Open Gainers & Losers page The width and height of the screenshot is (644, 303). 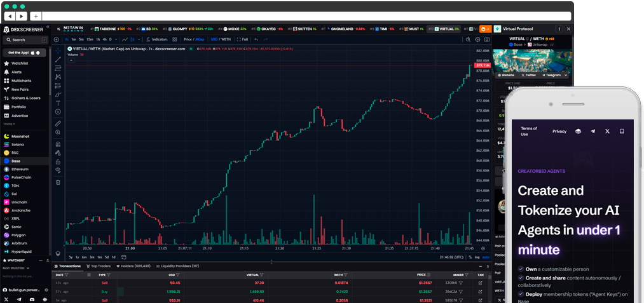26,98
